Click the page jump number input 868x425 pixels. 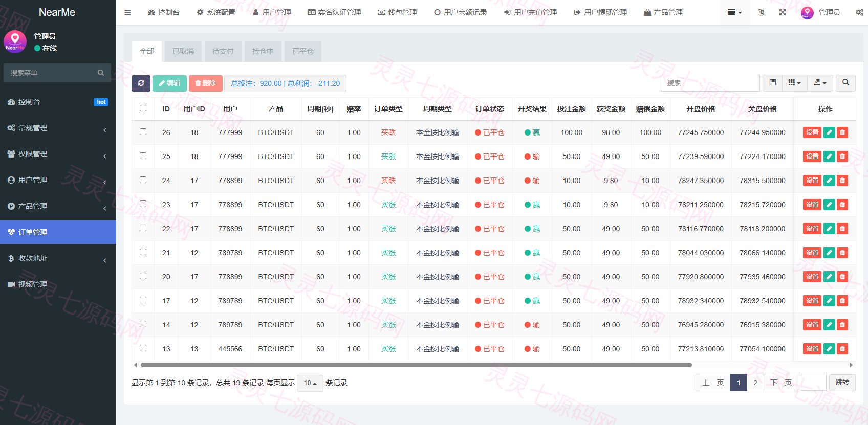tap(814, 383)
